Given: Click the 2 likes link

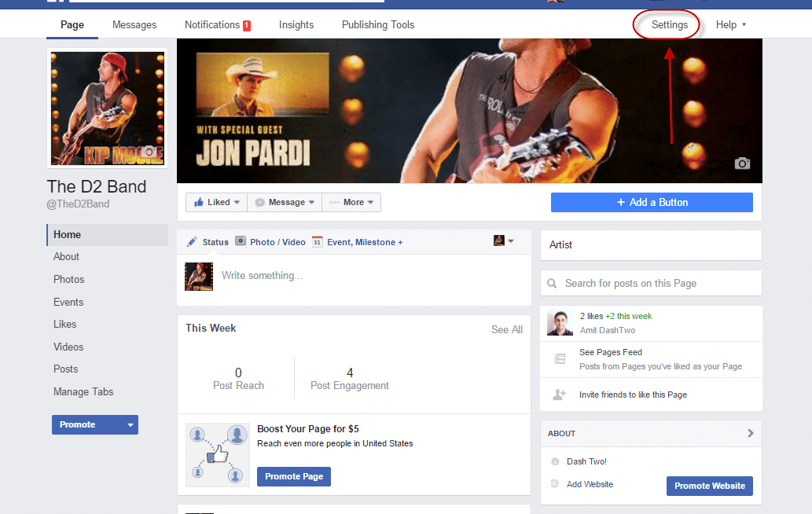Looking at the screenshot, I should tap(591, 316).
